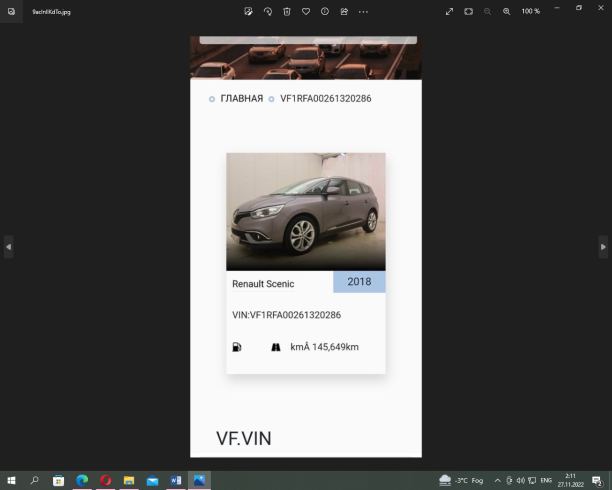Switch the ENG input language

[x=546, y=481]
